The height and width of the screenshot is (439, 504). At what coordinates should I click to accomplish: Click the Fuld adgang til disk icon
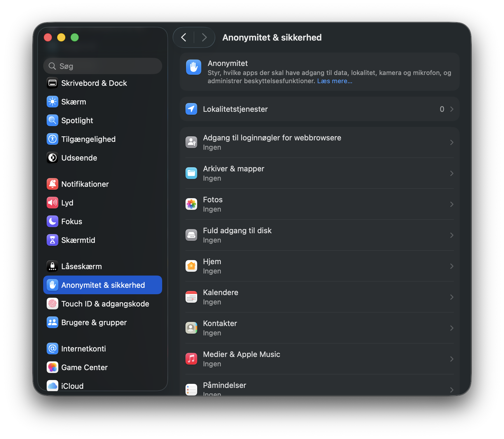191,235
